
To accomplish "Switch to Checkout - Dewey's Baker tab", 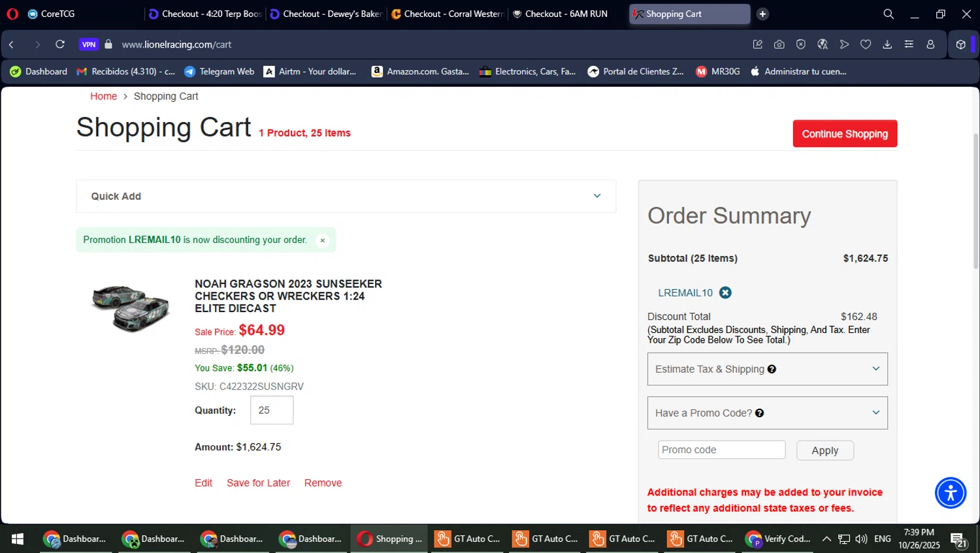I will (x=325, y=14).
